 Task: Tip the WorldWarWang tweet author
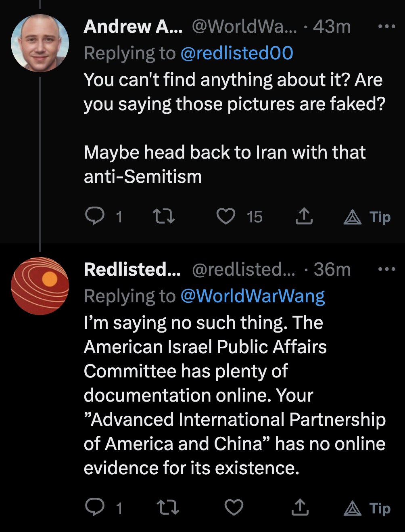(x=367, y=217)
